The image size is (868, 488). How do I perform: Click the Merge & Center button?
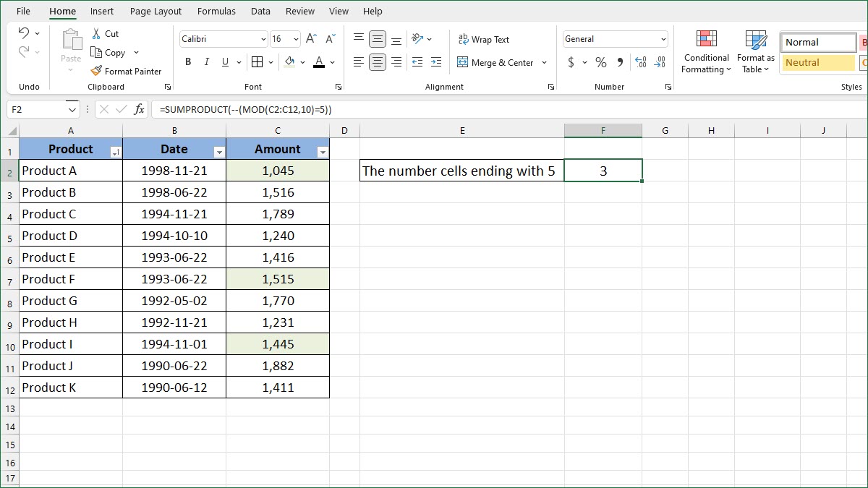[x=495, y=63]
